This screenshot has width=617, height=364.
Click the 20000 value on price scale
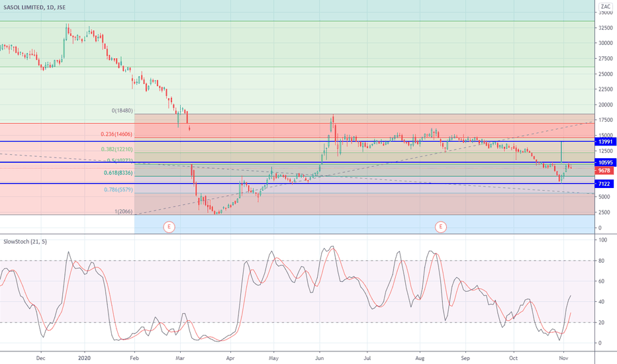[606, 105]
